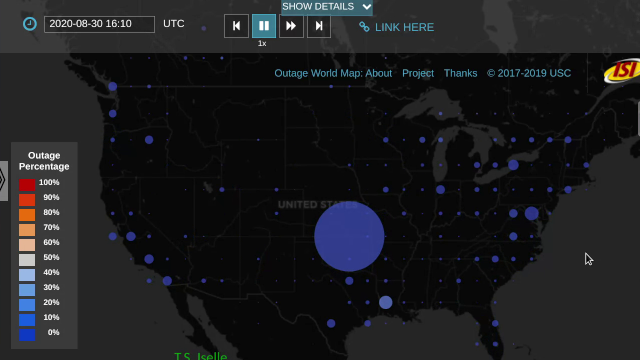Viewport: 640px width, 360px height.
Task: Step forward to the next time step
Action: (319, 26)
